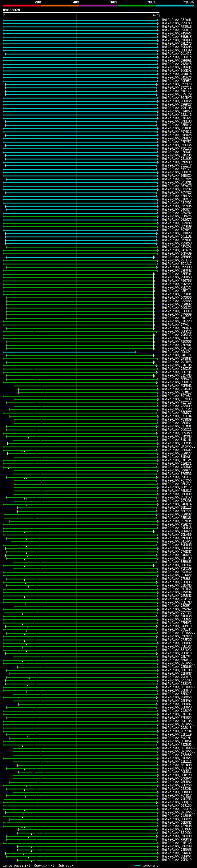Select hit label UniRef100_Q43848

[176, 64]
